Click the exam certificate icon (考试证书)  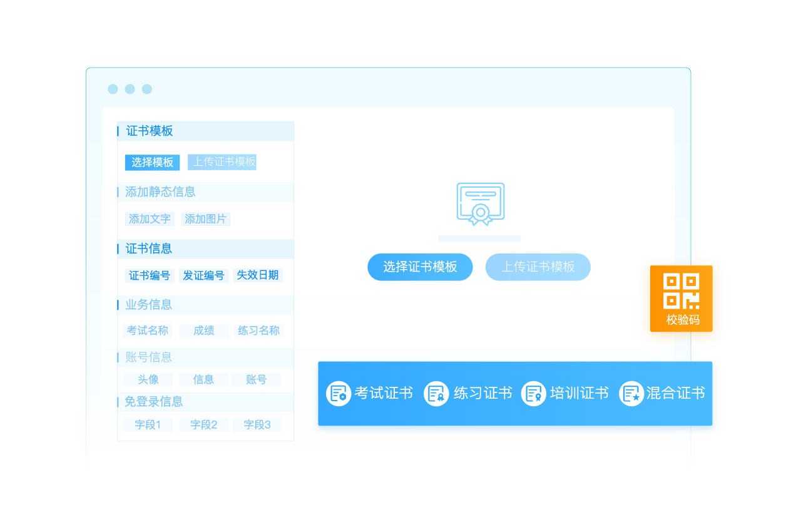pyautogui.click(x=339, y=394)
